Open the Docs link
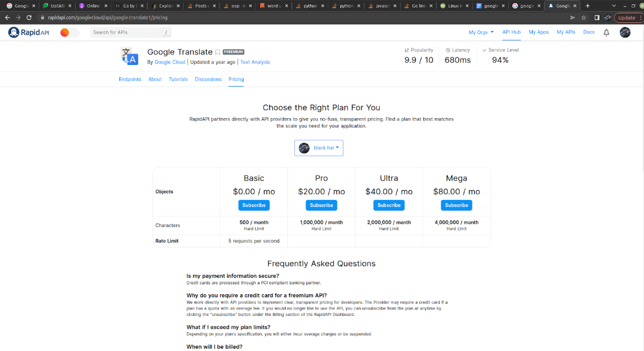Image resolution: width=644 pixels, height=351 pixels. point(588,32)
